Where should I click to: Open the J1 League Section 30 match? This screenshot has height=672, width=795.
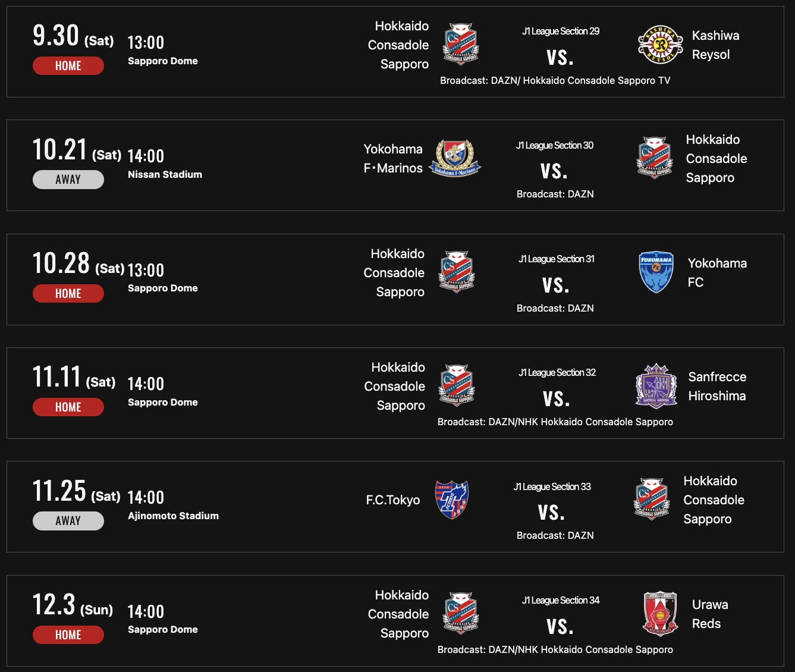(x=555, y=146)
